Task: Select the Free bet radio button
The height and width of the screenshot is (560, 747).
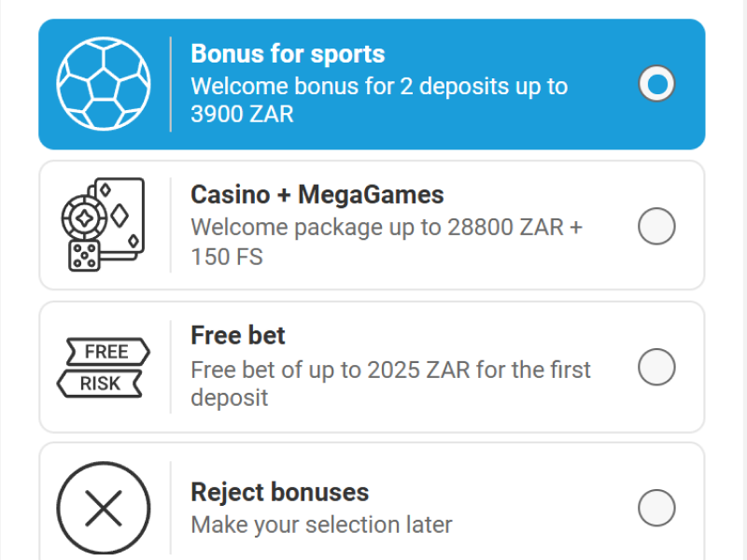Action: pyautogui.click(x=656, y=368)
